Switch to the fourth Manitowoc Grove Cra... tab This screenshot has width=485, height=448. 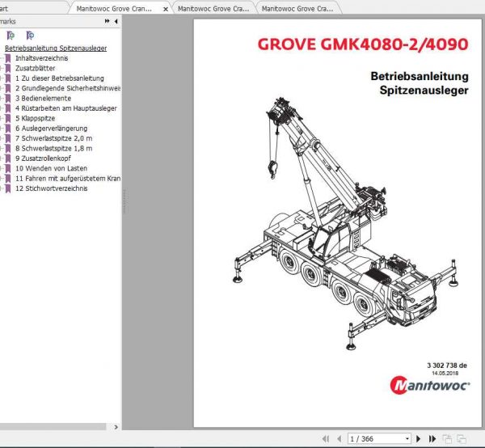coord(297,9)
